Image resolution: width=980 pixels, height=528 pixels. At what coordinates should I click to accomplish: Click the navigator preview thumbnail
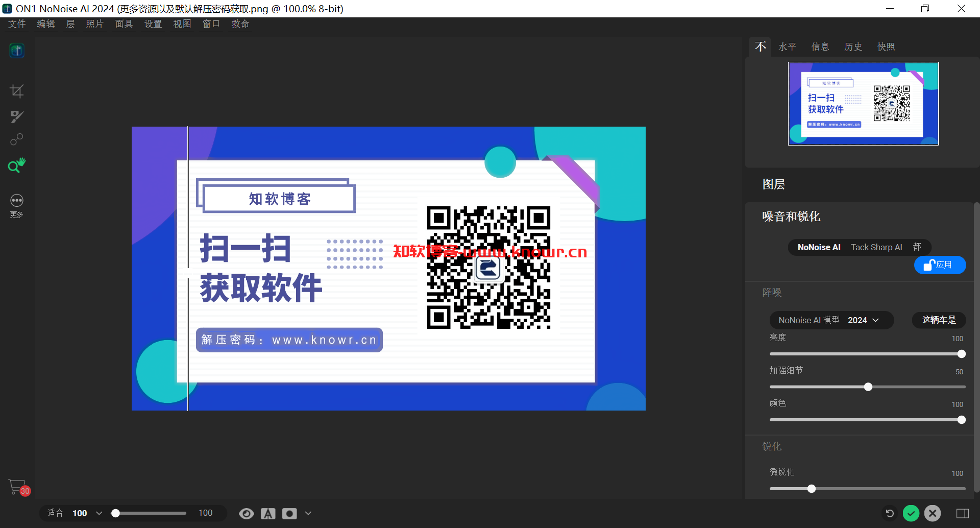click(x=863, y=104)
